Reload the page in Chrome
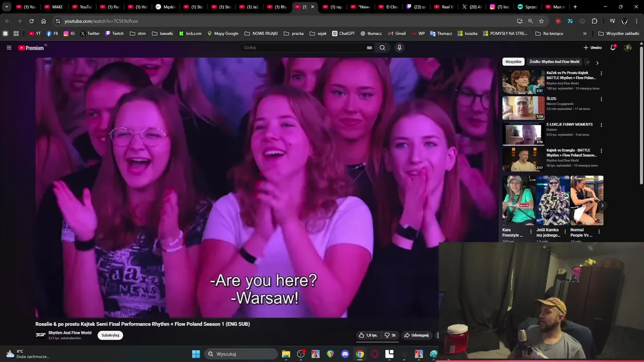The width and height of the screenshot is (644, 362). tap(31, 21)
